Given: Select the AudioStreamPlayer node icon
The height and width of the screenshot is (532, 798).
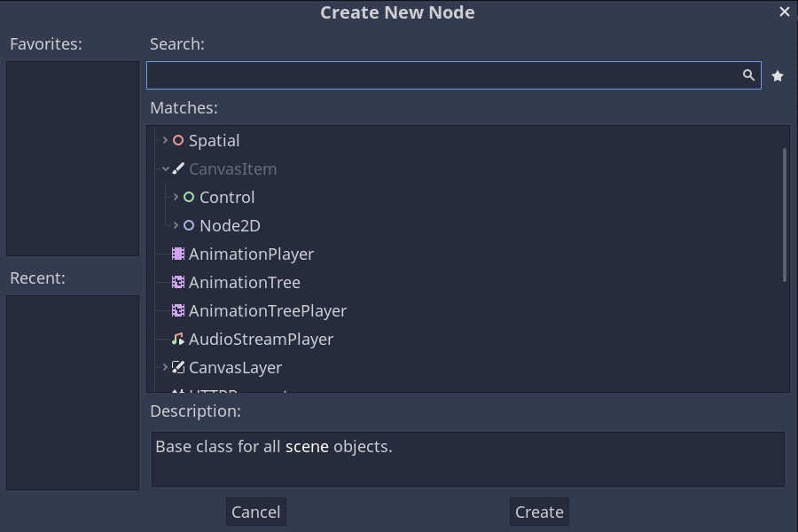Looking at the screenshot, I should coord(177,339).
